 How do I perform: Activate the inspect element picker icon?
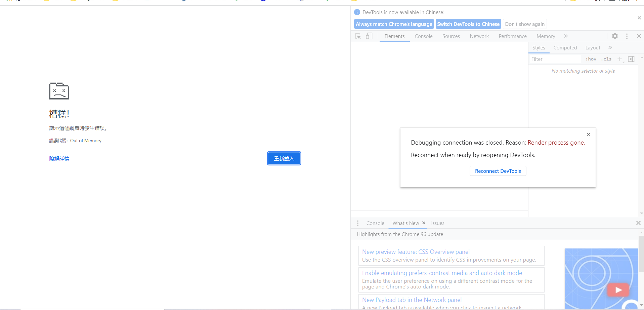click(358, 36)
